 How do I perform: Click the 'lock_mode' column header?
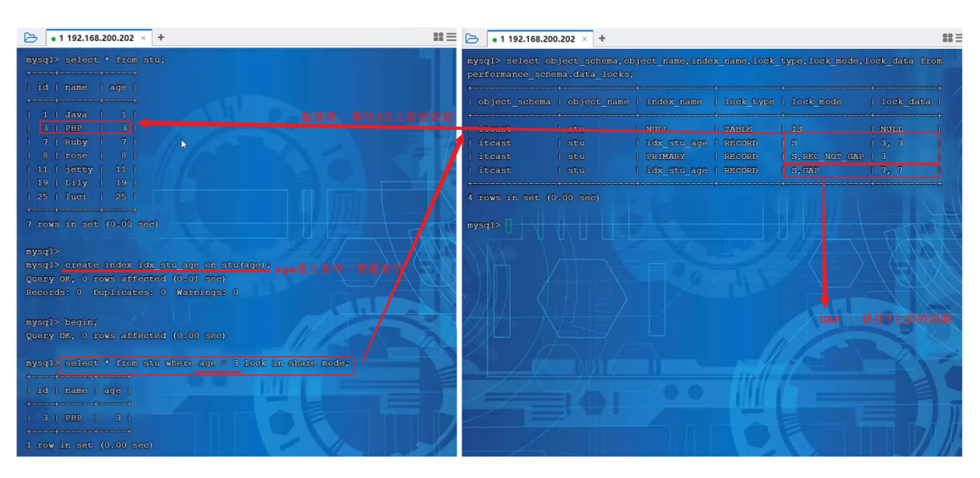point(816,102)
